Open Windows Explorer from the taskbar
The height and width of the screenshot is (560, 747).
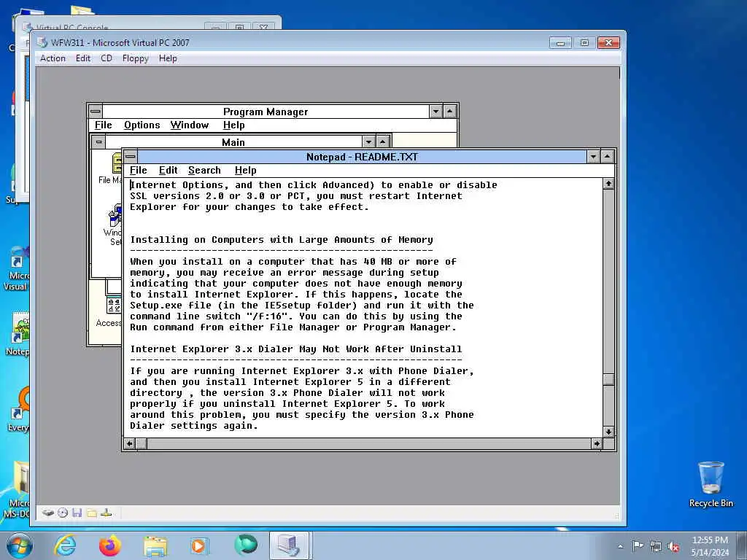(156, 545)
